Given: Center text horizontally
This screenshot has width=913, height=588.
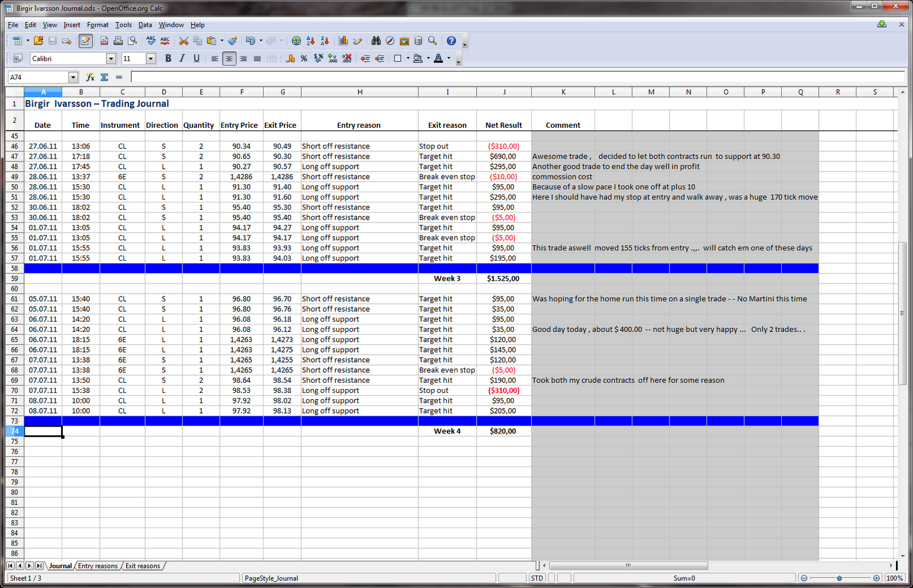Looking at the screenshot, I should tap(229, 58).
